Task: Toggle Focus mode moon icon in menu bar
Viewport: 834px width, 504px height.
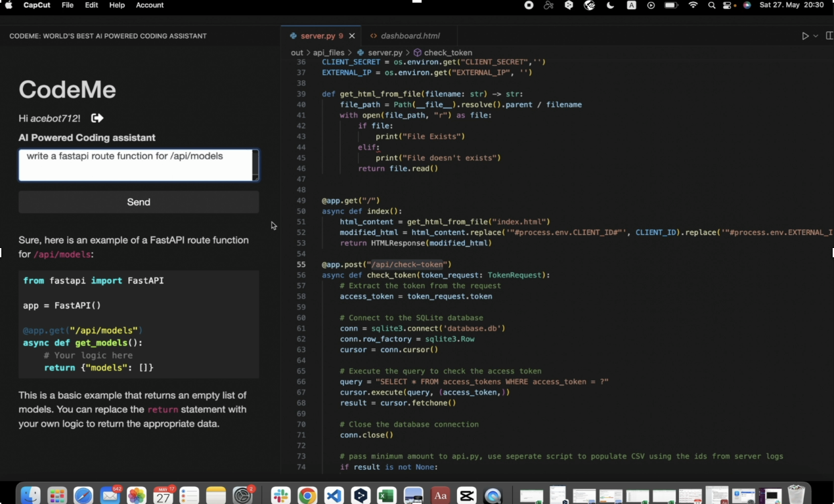Action: (x=610, y=5)
